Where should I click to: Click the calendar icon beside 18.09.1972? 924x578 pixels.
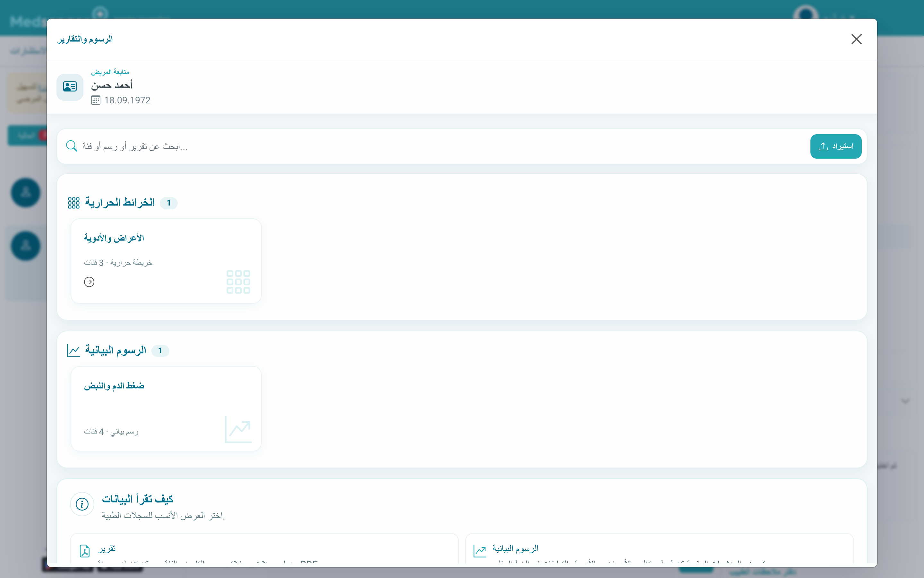(x=96, y=100)
